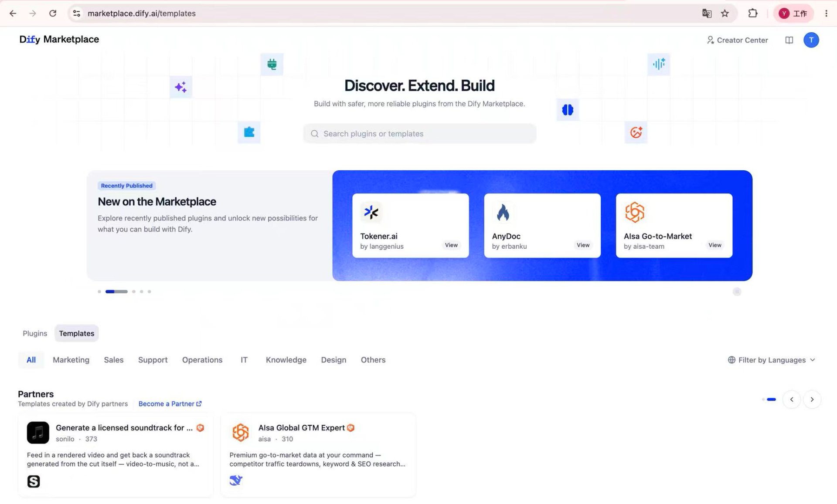View the Tokener.ai plugin
This screenshot has width=837, height=504.
click(x=451, y=245)
